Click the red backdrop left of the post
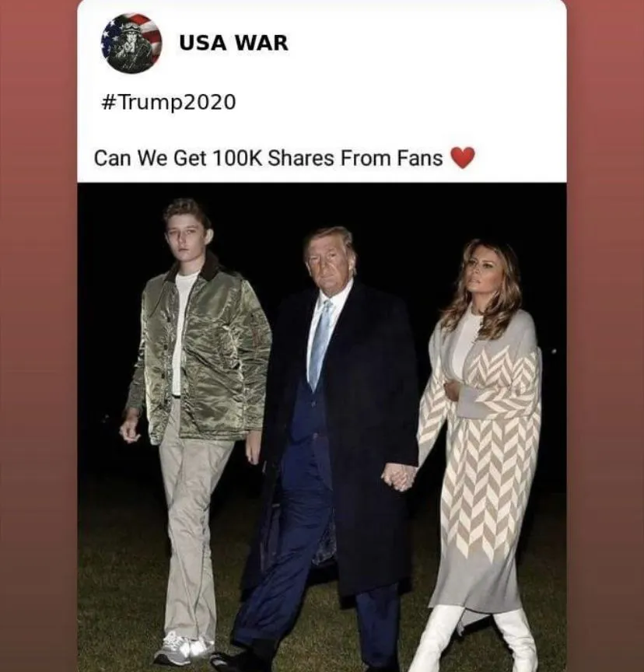The image size is (644, 672). pos(39,336)
